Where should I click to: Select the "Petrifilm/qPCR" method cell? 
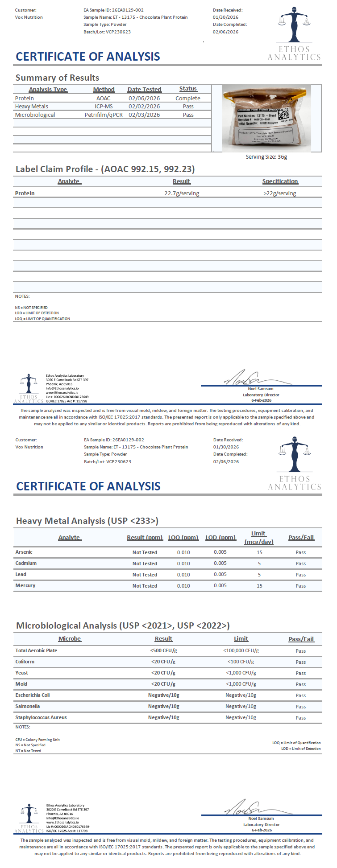[104, 115]
